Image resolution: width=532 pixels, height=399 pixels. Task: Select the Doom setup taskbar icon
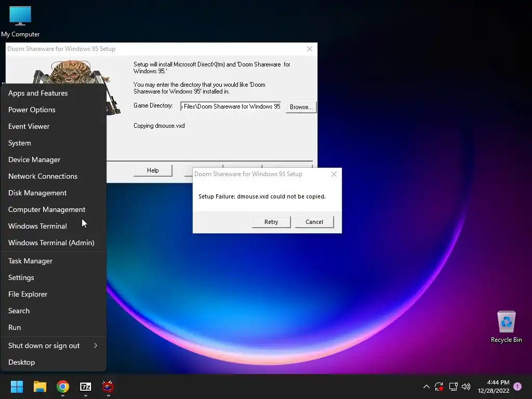(x=108, y=387)
